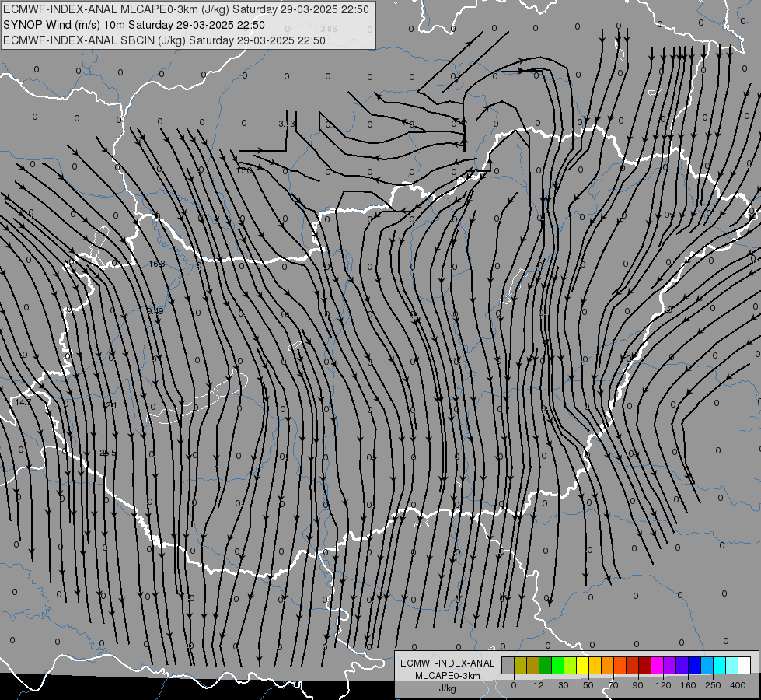Click the map value 17.0

click(244, 170)
